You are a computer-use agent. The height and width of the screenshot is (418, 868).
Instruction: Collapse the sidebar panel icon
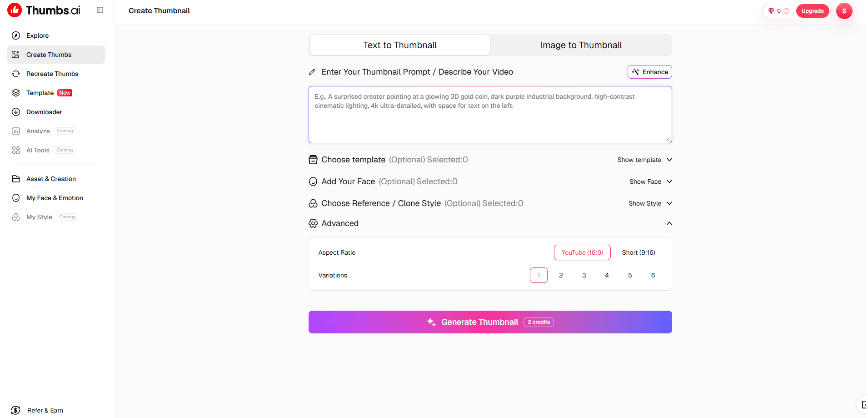click(100, 10)
